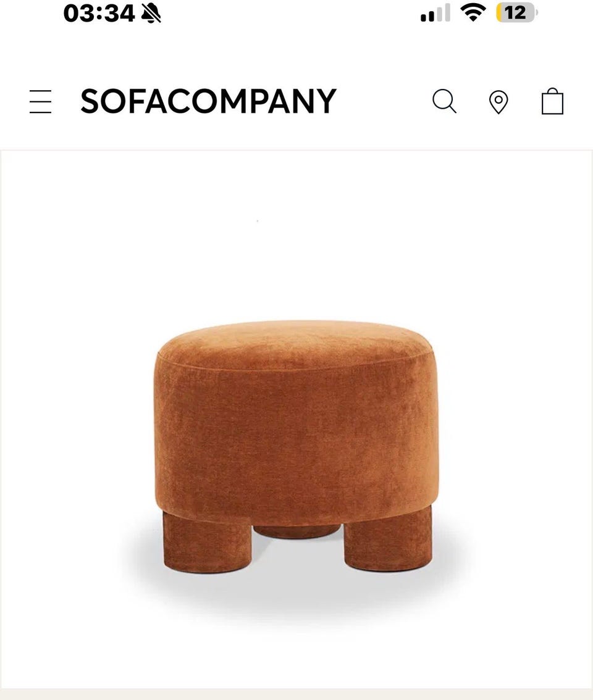Open the hamburger navigation menu
Screen dimensions: 593x700
(x=40, y=101)
